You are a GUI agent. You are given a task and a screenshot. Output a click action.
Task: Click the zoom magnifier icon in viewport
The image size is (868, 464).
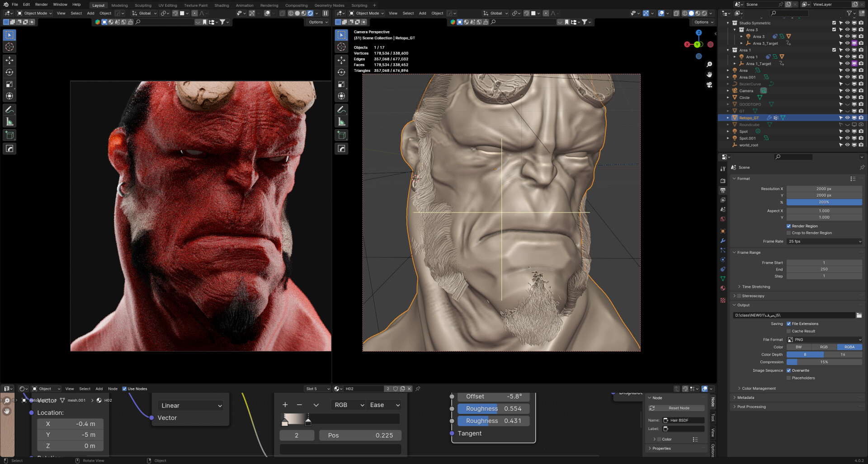[x=709, y=65]
